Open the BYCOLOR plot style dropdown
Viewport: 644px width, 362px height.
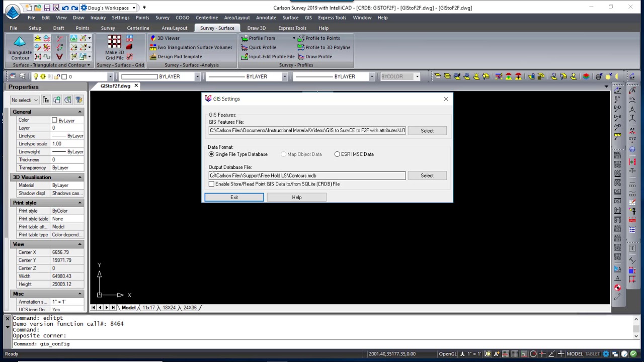tap(417, 76)
